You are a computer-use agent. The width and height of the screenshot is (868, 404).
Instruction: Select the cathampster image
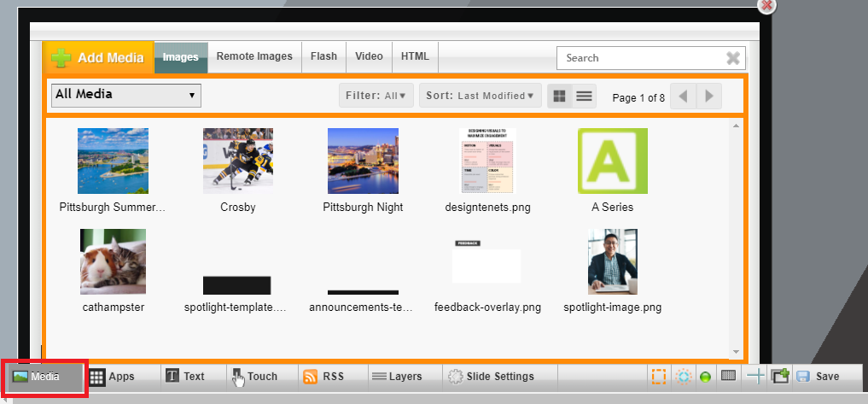113,261
